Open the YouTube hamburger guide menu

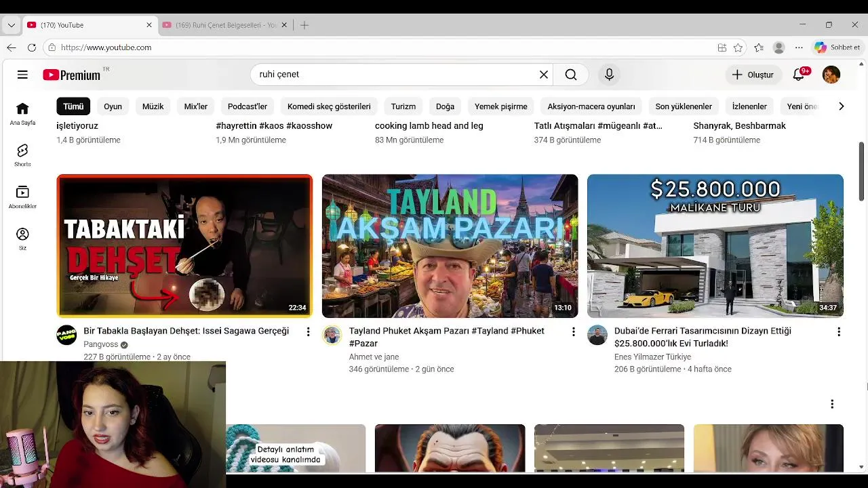point(22,75)
